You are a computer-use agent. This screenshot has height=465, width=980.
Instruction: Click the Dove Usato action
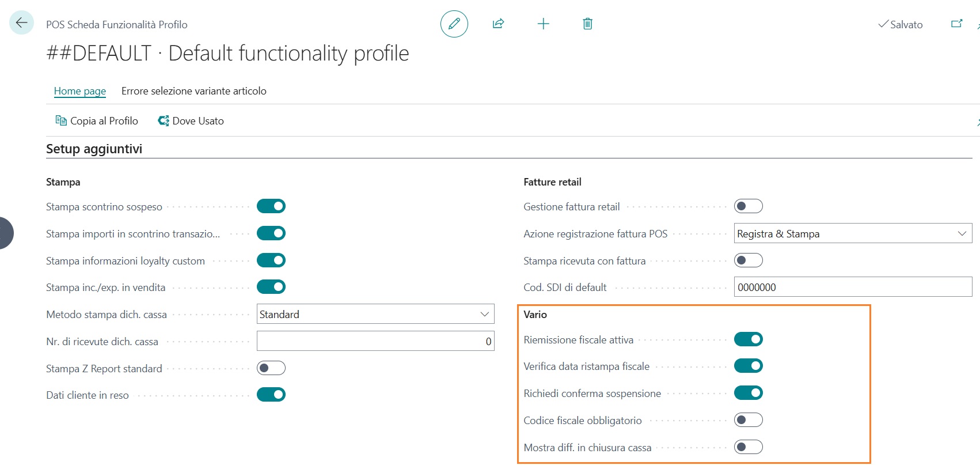(x=191, y=121)
